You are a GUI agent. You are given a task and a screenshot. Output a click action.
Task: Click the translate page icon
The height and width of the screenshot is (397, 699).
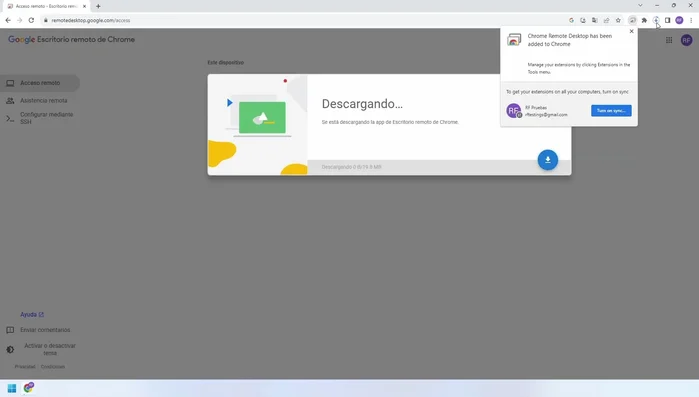pyautogui.click(x=595, y=20)
